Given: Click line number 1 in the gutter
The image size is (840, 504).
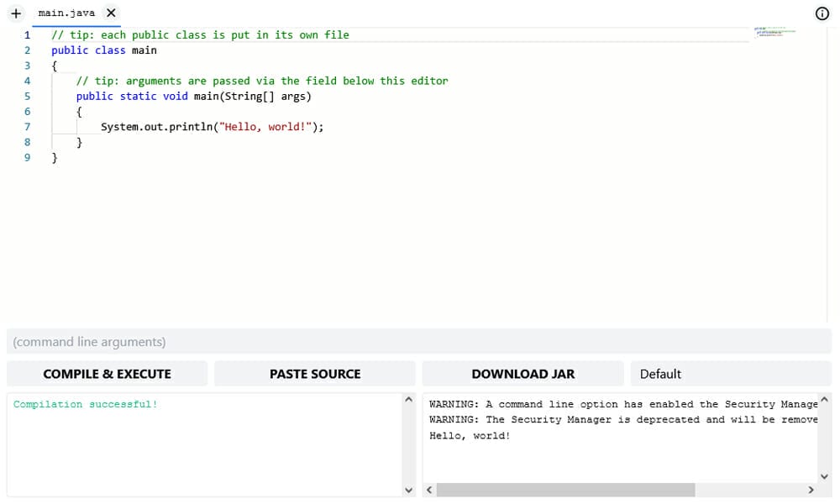Looking at the screenshot, I should tap(28, 34).
